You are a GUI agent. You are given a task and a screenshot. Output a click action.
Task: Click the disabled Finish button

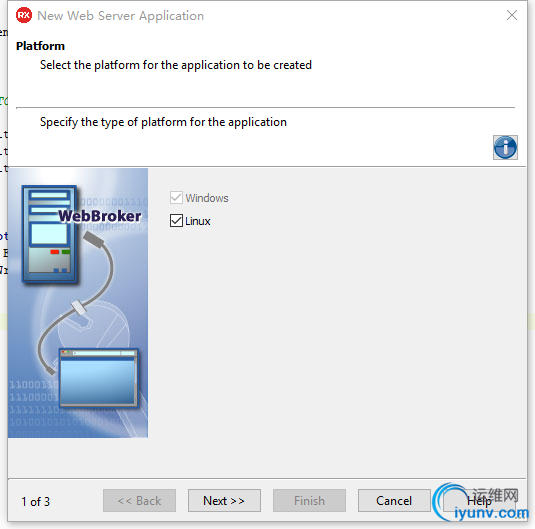(x=309, y=501)
